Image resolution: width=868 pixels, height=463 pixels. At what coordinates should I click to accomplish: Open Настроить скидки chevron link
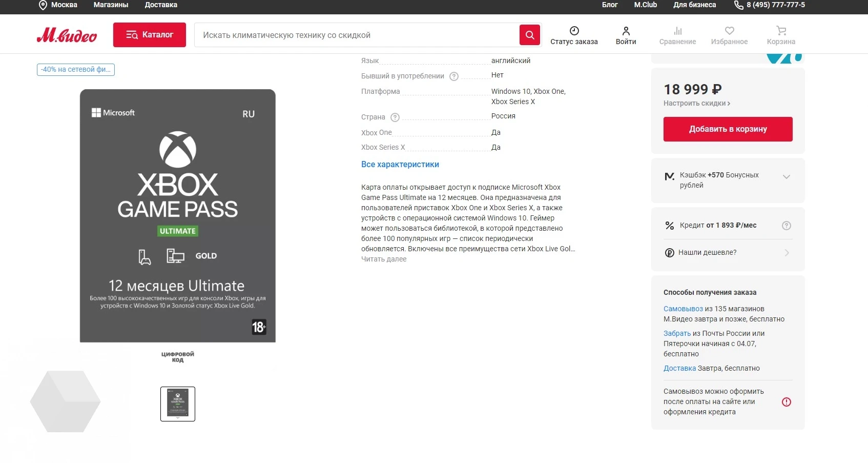(x=697, y=103)
